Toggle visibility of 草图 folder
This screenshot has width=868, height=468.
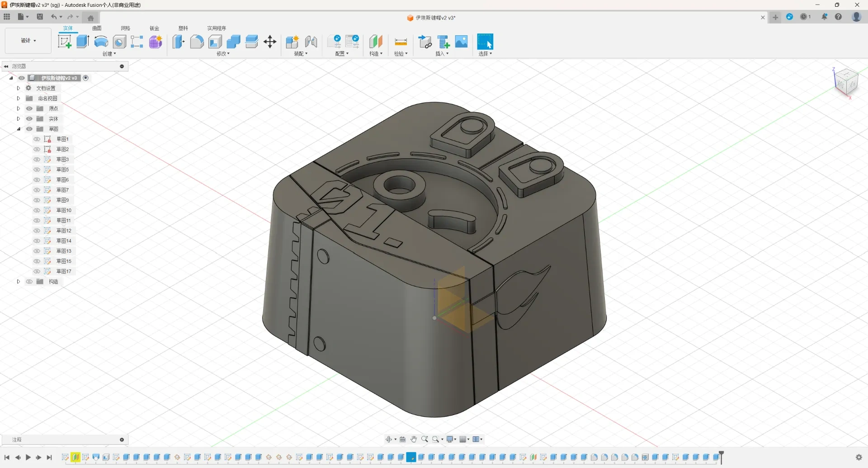(x=29, y=129)
